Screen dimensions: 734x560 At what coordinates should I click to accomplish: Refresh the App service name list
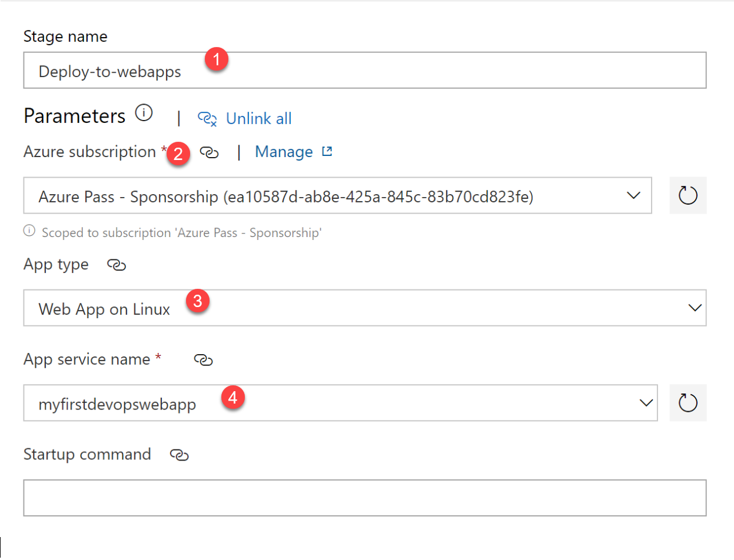[x=688, y=403]
